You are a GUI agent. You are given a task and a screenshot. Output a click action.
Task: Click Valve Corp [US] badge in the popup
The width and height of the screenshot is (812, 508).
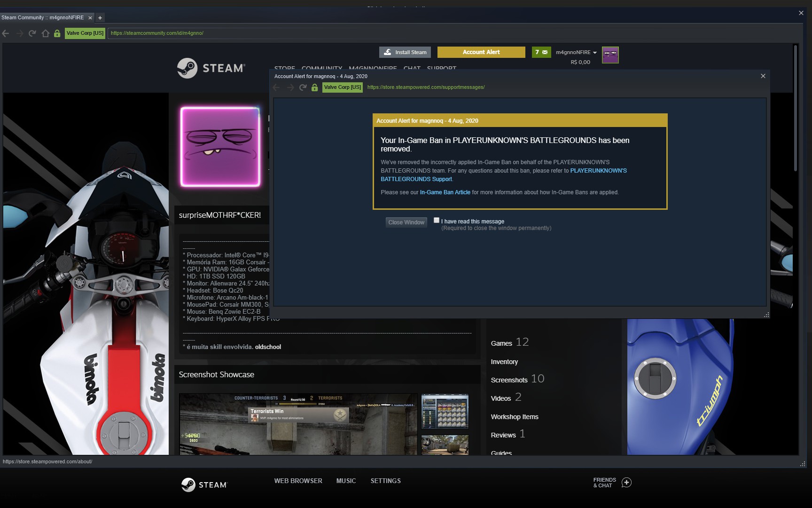coord(343,87)
